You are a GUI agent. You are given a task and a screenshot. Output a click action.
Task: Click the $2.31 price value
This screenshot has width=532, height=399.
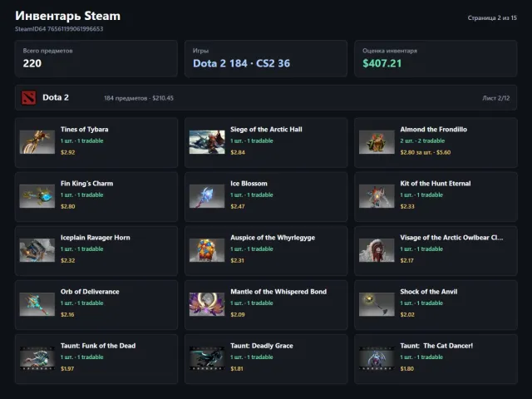pyautogui.click(x=237, y=260)
